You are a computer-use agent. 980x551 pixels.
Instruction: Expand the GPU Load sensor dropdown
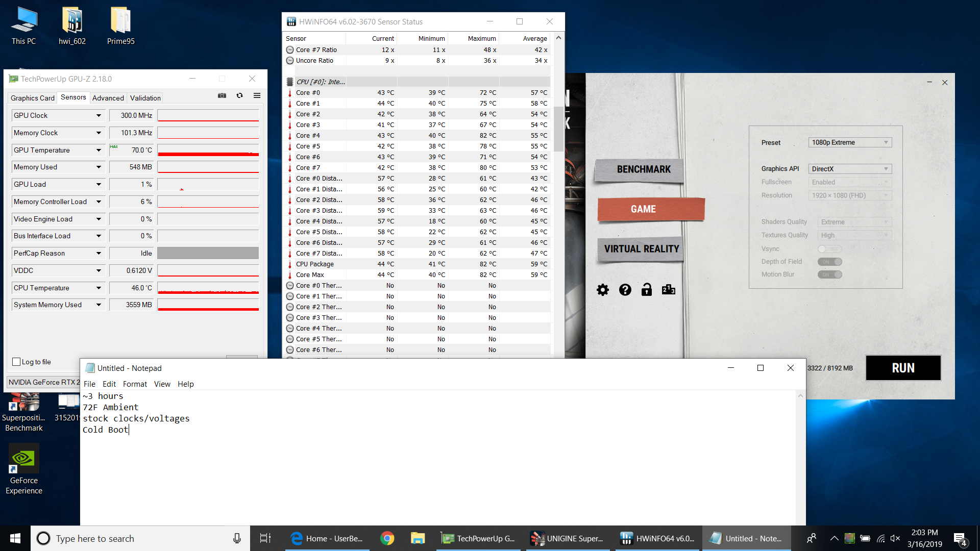(x=99, y=185)
